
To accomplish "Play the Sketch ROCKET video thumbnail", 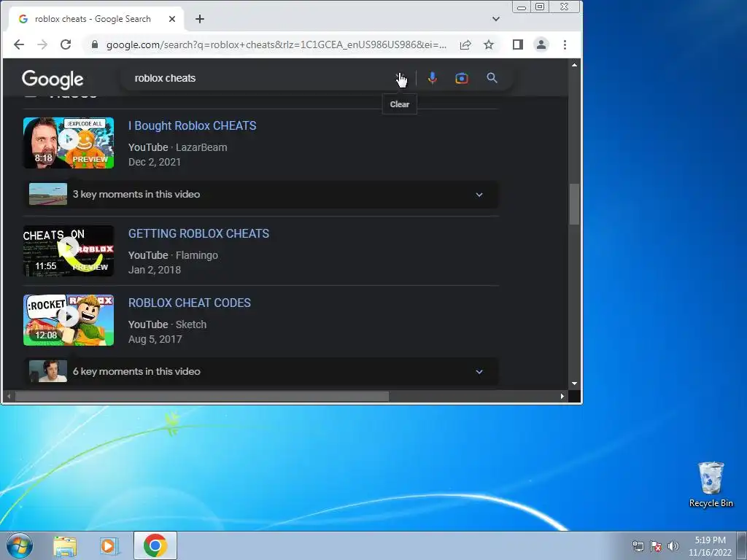I will click(69, 320).
